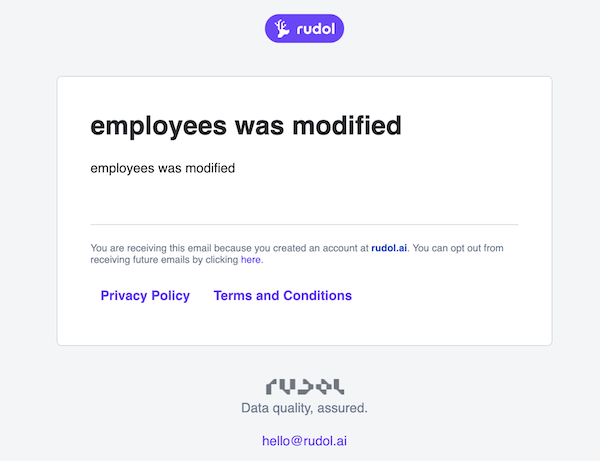Image resolution: width=600 pixels, height=464 pixels.
Task: Open the Terms and Conditions link
Action: (282, 296)
